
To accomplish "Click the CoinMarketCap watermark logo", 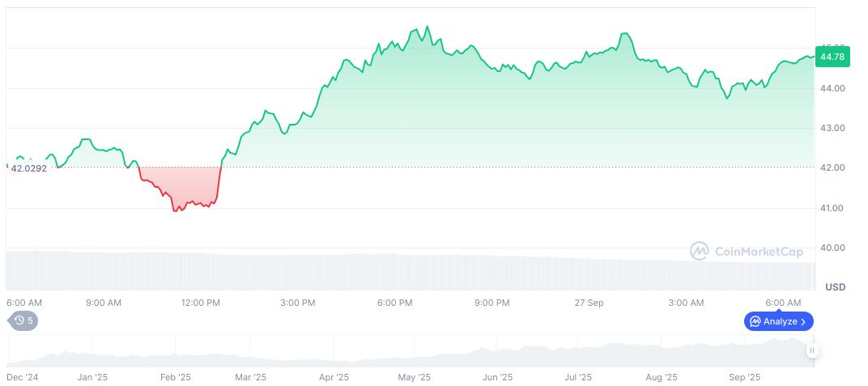I will [x=700, y=252].
